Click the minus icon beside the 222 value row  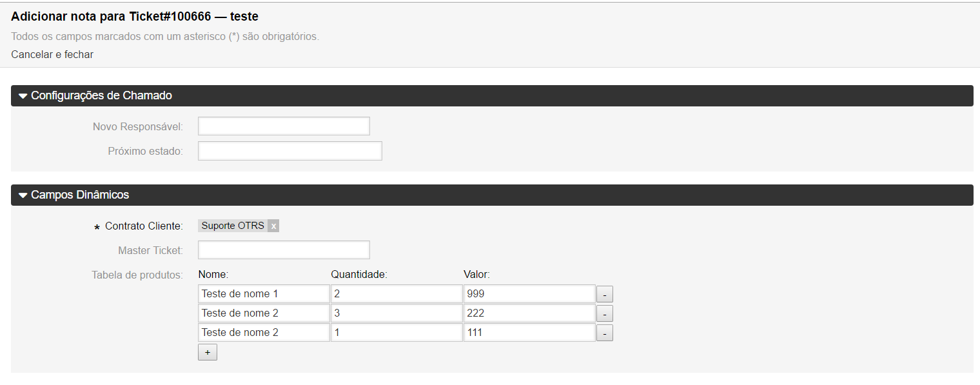605,313
